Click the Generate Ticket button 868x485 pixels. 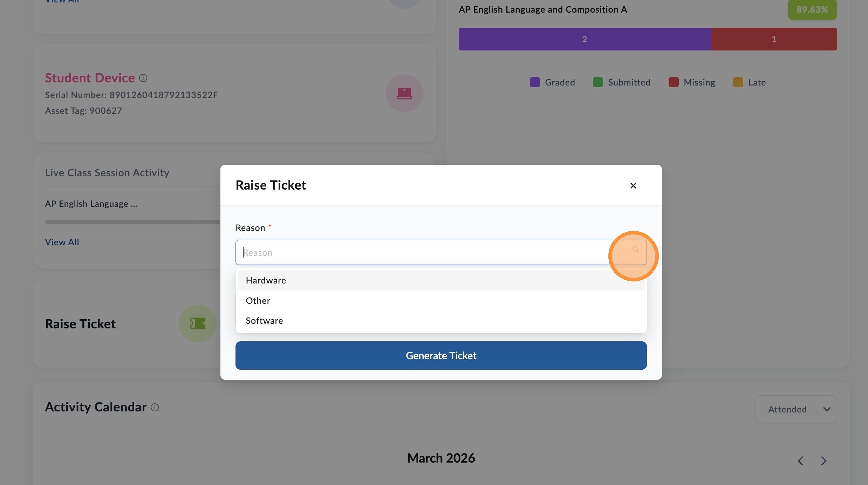(441, 355)
